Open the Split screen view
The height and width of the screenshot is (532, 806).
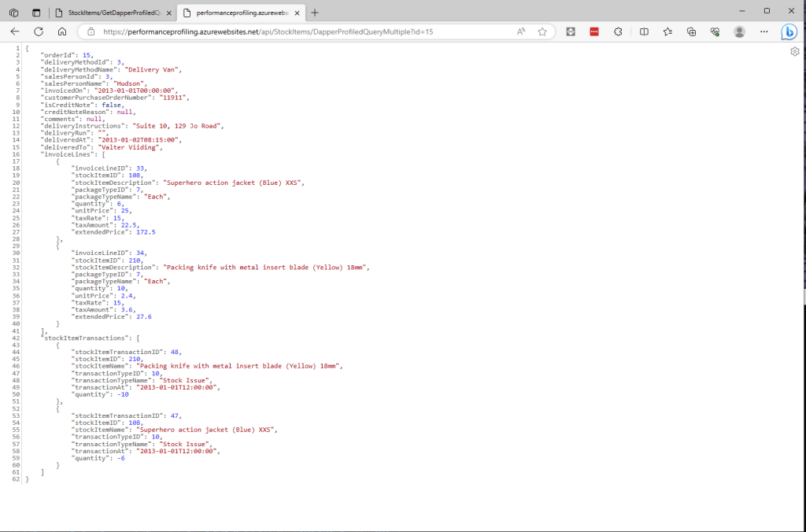coord(644,31)
